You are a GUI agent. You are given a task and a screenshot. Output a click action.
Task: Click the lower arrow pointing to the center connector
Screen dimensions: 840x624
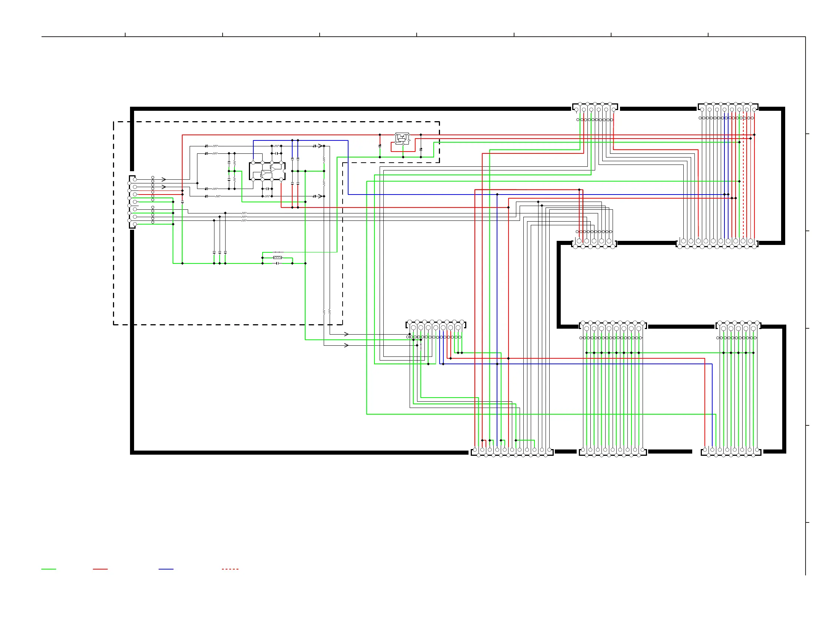(x=346, y=345)
